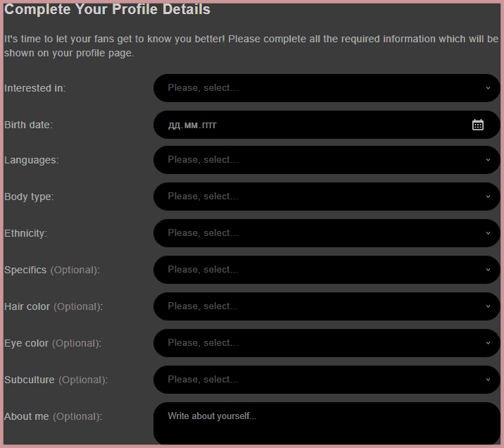
Task: Click the Eye color chevron arrow
Action: click(x=488, y=343)
